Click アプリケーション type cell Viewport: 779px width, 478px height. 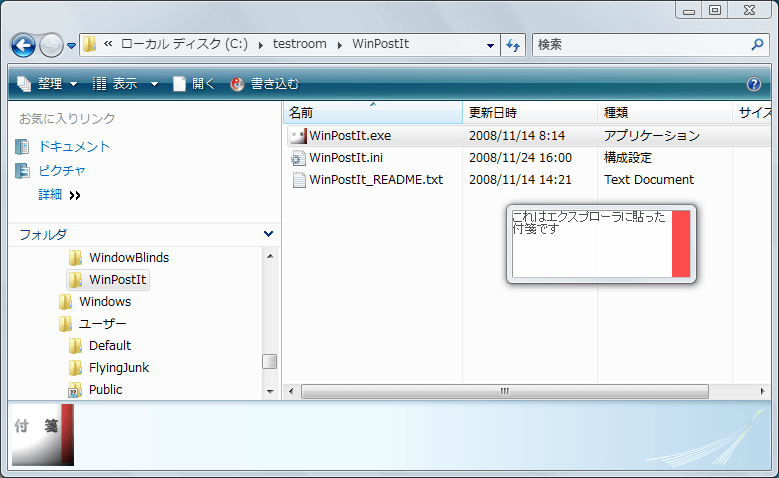click(x=652, y=136)
